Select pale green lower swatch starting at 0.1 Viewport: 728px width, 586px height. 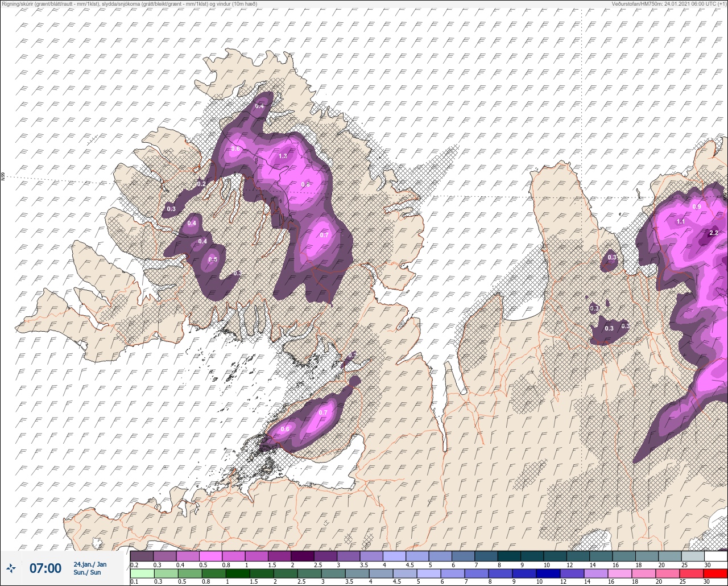(142, 573)
